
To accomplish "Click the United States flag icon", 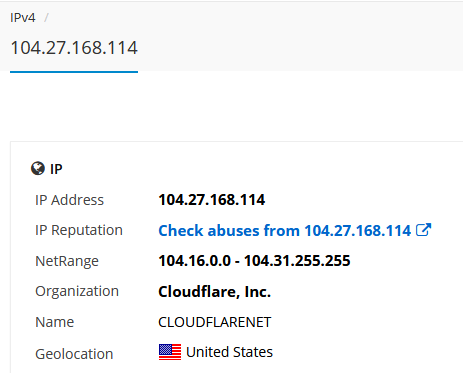I will tap(170, 352).
